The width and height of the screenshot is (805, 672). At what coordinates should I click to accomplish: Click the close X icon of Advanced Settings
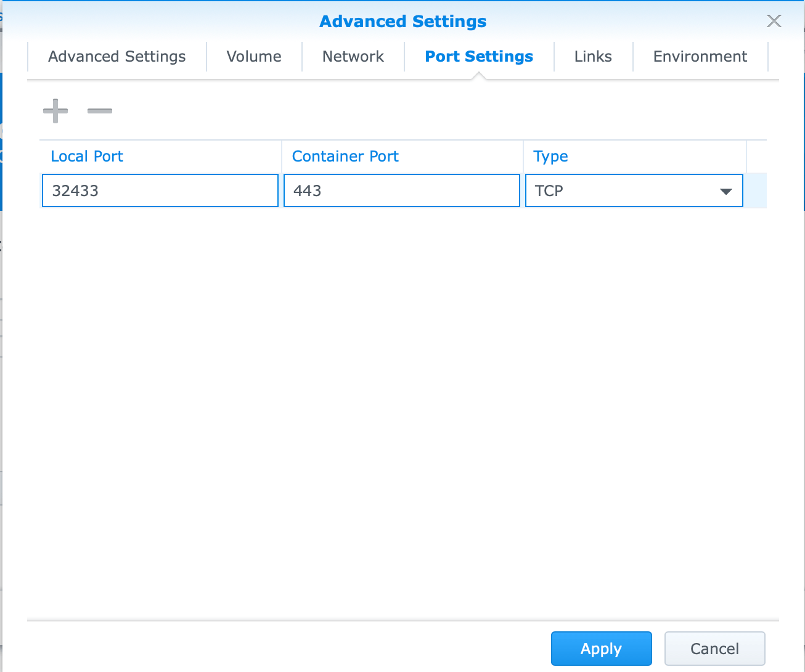coord(774,20)
